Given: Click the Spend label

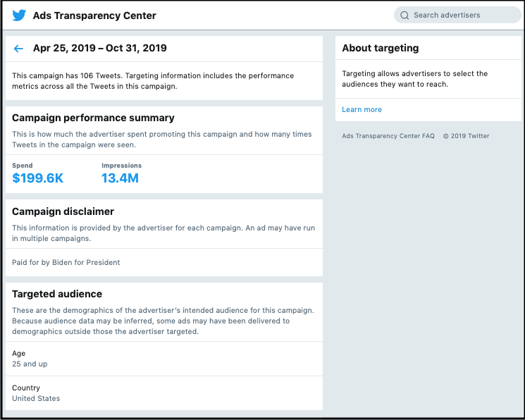Looking at the screenshot, I should point(23,166).
